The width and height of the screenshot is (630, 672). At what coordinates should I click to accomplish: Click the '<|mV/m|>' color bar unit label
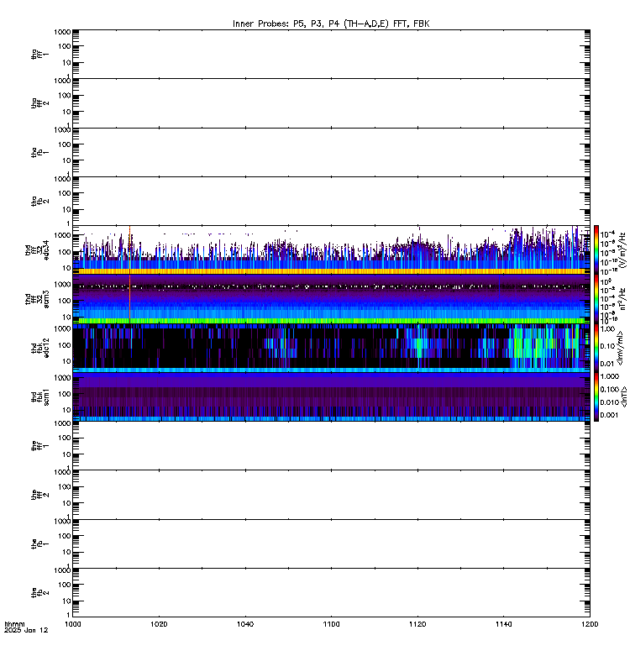(x=620, y=348)
